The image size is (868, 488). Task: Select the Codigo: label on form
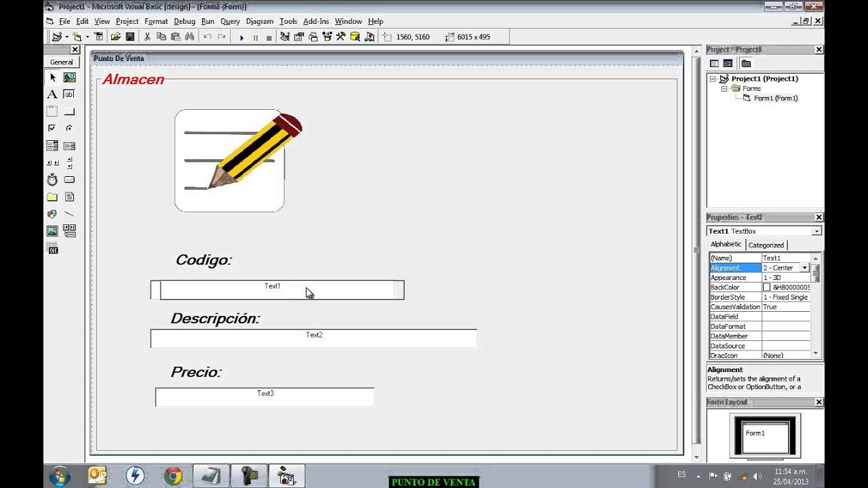(x=203, y=260)
